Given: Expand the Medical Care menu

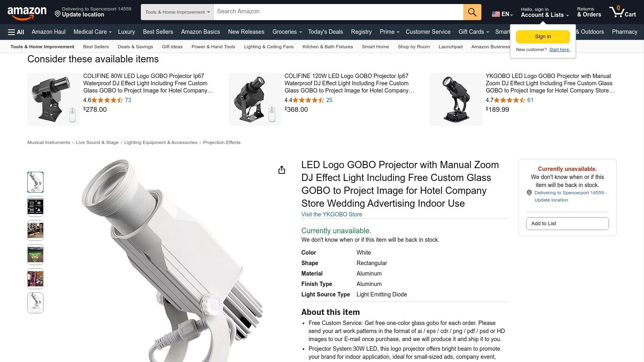Looking at the screenshot, I should pos(93,32).
